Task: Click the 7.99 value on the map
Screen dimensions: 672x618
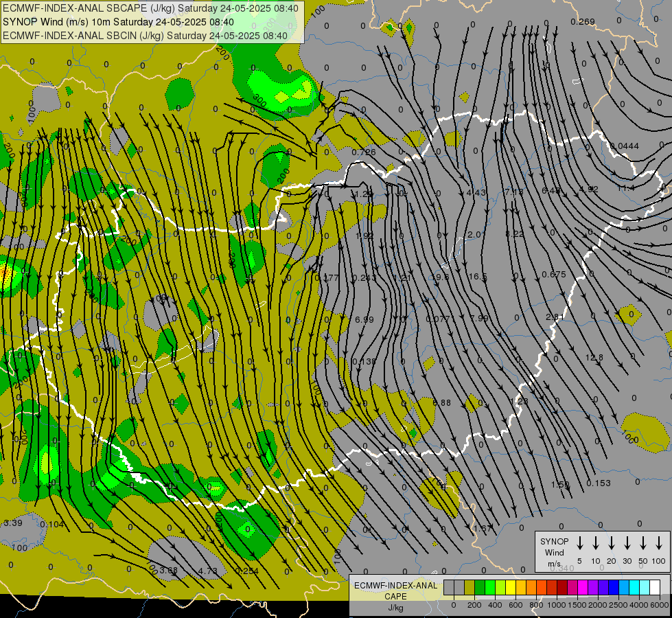Action: pos(478,318)
